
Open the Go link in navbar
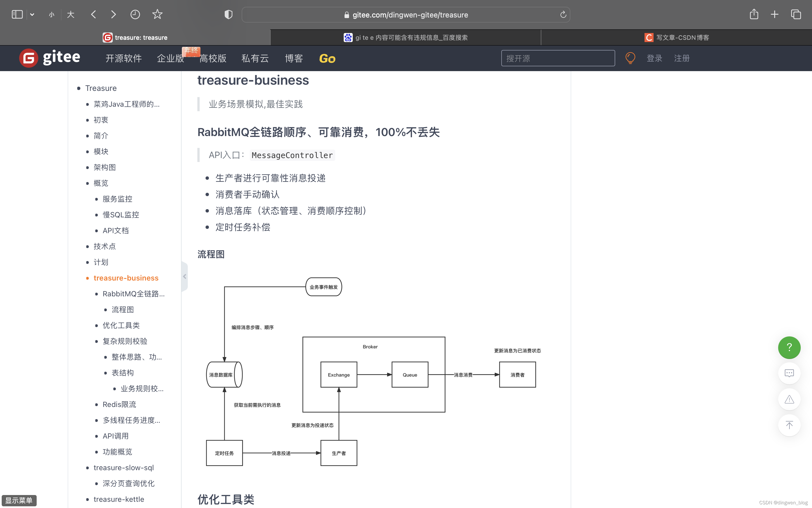pyautogui.click(x=327, y=58)
